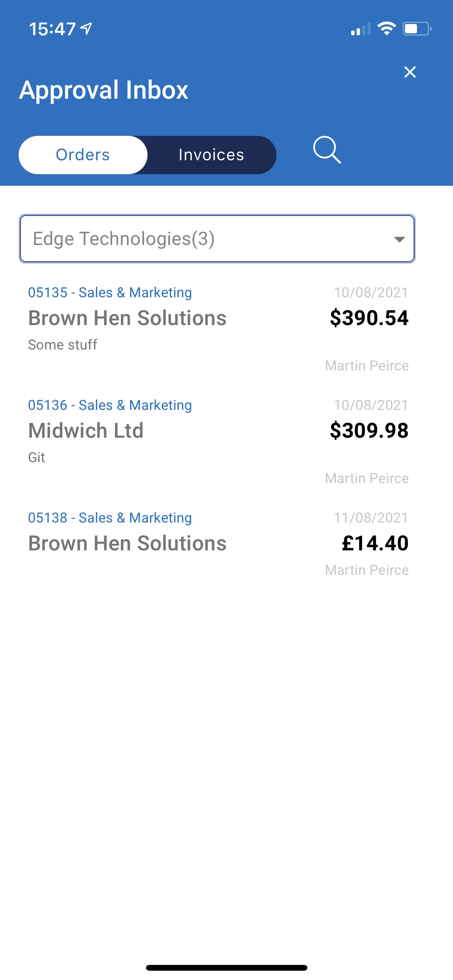Tap the location arrow beside the clock
Image resolution: width=453 pixels, height=980 pixels.
click(86, 28)
